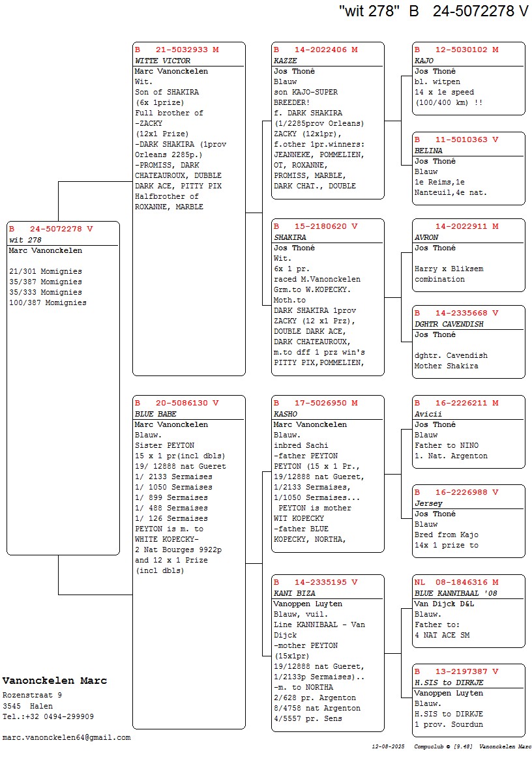The image size is (532, 764).
Task: Select the WITTE VICTOR pedigree box name
Action: [162, 61]
